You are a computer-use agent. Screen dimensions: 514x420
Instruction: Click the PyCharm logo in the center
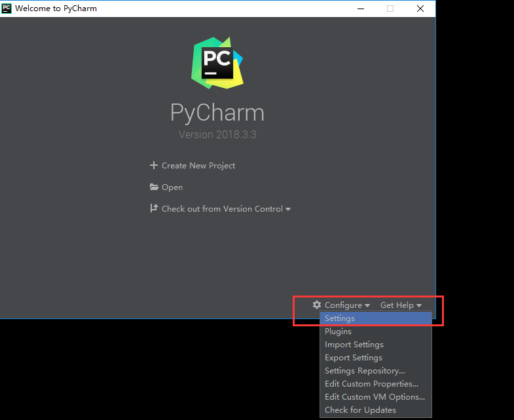(217, 63)
